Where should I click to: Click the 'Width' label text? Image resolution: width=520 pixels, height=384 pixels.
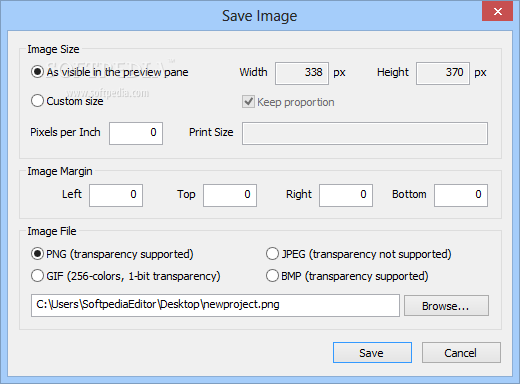tap(253, 72)
